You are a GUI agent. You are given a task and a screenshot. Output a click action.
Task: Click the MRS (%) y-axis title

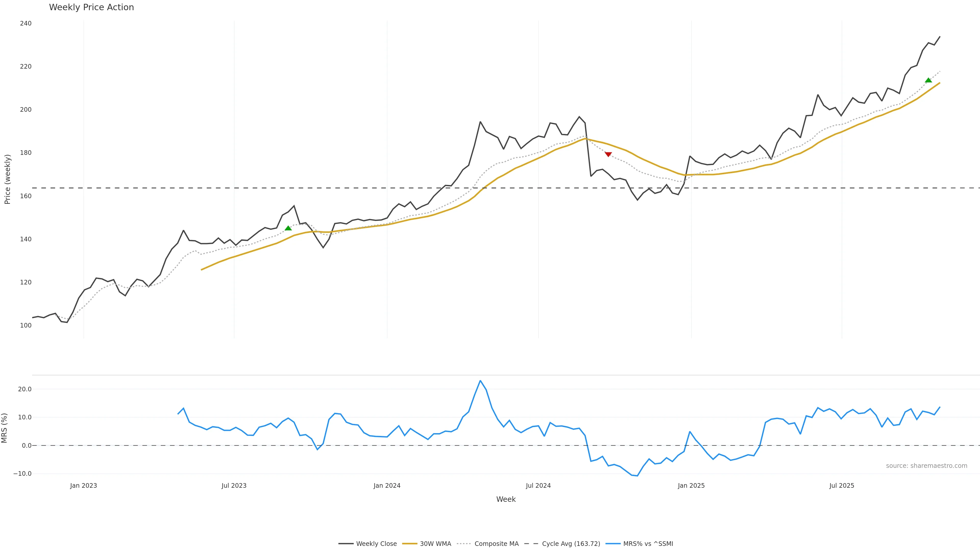click(5, 428)
